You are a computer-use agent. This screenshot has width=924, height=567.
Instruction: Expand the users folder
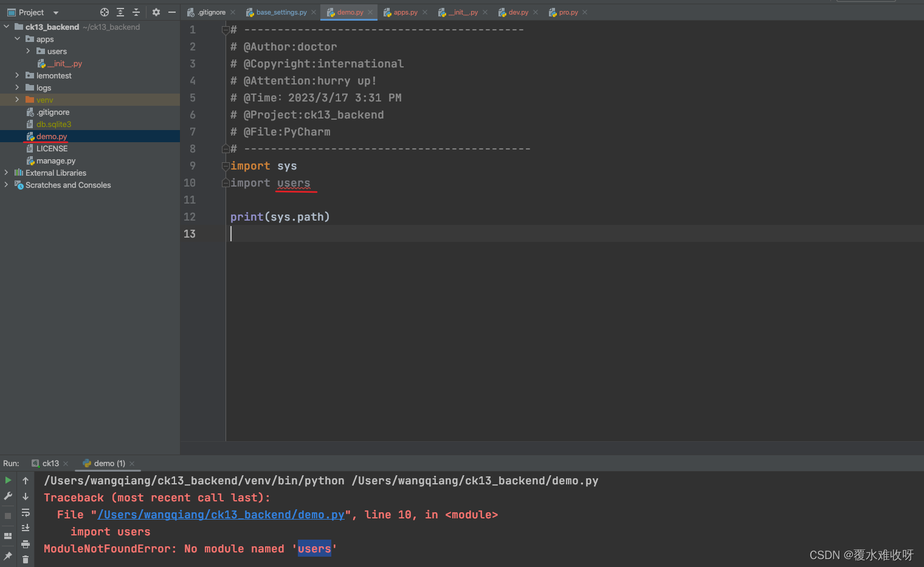[28, 51]
